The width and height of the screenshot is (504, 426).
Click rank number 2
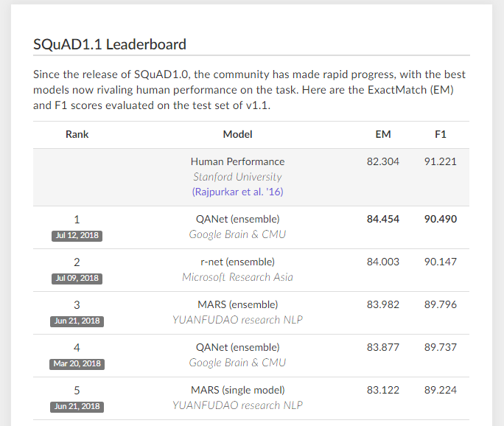[77, 262]
